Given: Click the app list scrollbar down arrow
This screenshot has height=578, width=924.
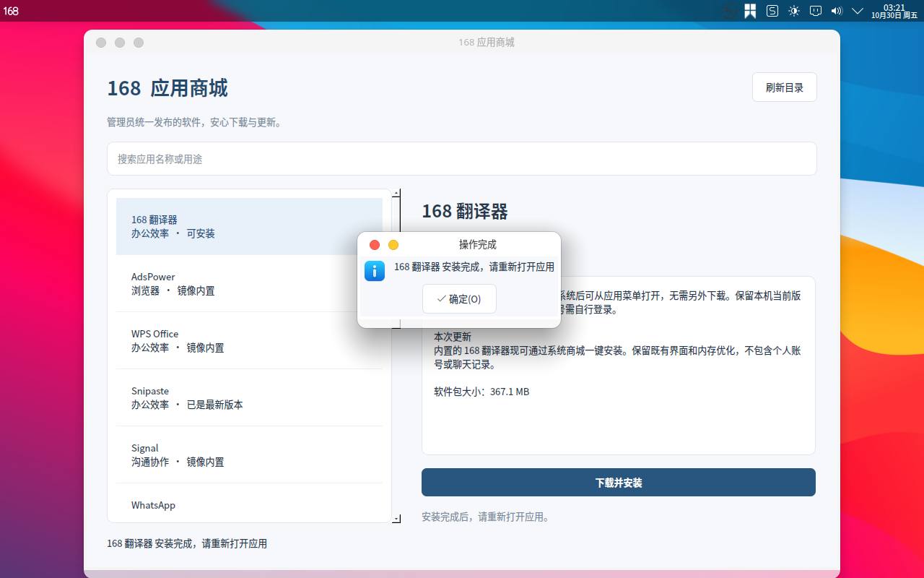Looking at the screenshot, I should click(x=396, y=518).
